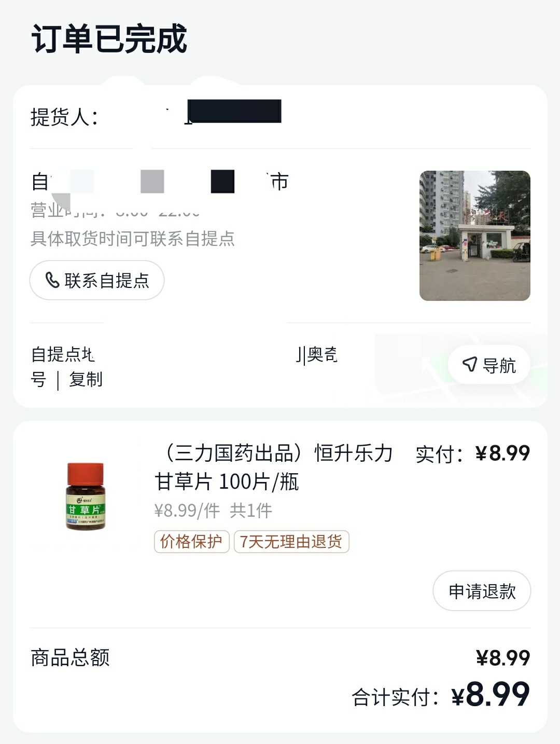Image resolution: width=560 pixels, height=744 pixels.
Task: Tap the 合计实付 total amount
Action: [441, 695]
